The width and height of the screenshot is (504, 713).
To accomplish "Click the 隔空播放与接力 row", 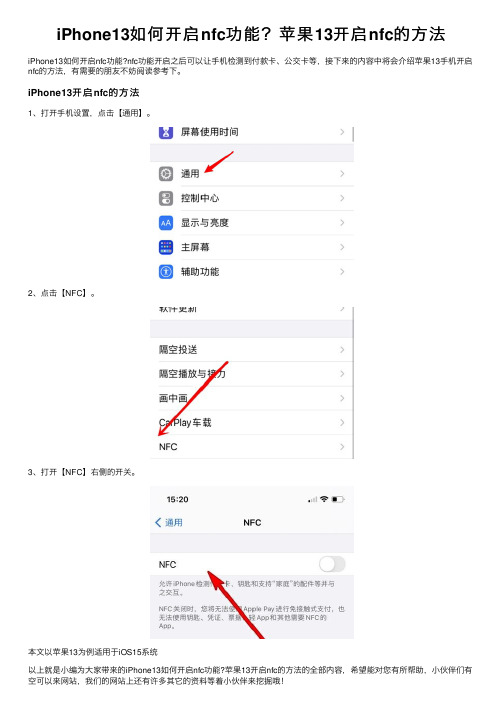I will click(x=252, y=374).
